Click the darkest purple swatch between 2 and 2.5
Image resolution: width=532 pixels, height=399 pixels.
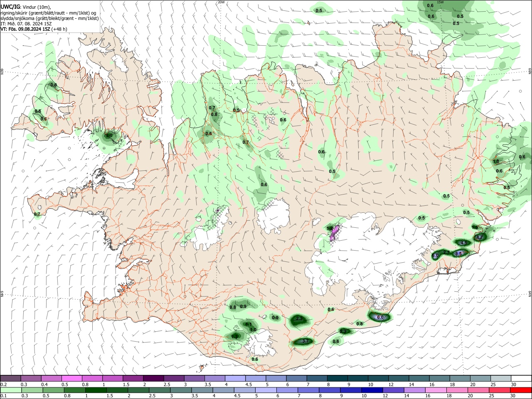[153, 378]
